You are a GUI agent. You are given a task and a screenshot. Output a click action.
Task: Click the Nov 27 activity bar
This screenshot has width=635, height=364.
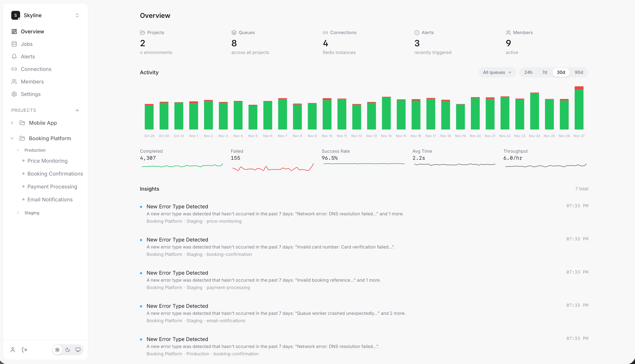[579, 108]
